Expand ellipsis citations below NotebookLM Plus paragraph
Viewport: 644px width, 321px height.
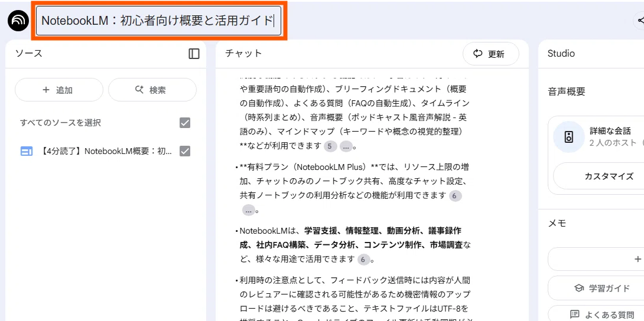pos(249,211)
